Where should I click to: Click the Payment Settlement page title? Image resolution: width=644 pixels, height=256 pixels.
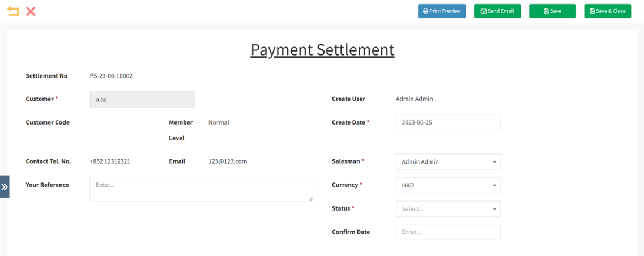322,49
